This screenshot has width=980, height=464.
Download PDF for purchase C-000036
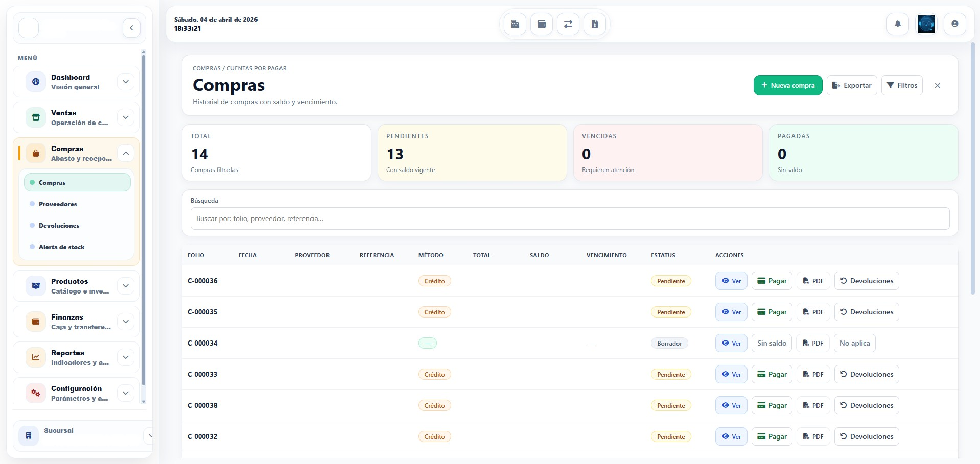point(813,281)
